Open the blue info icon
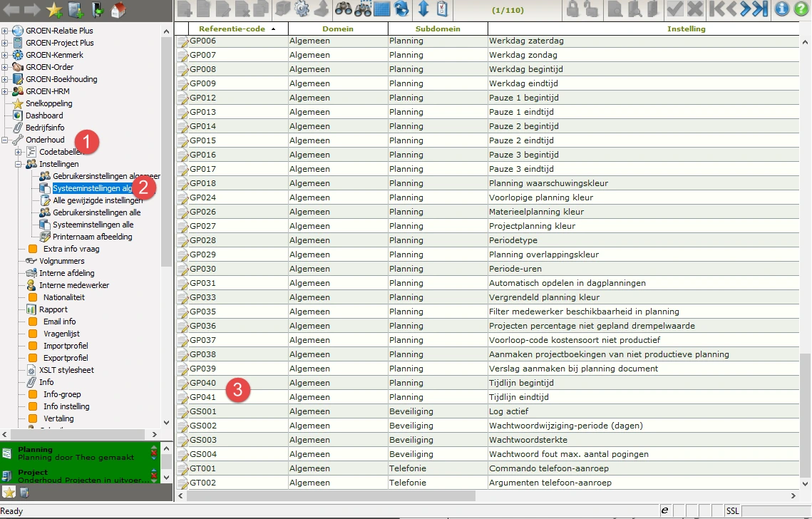 (x=782, y=9)
